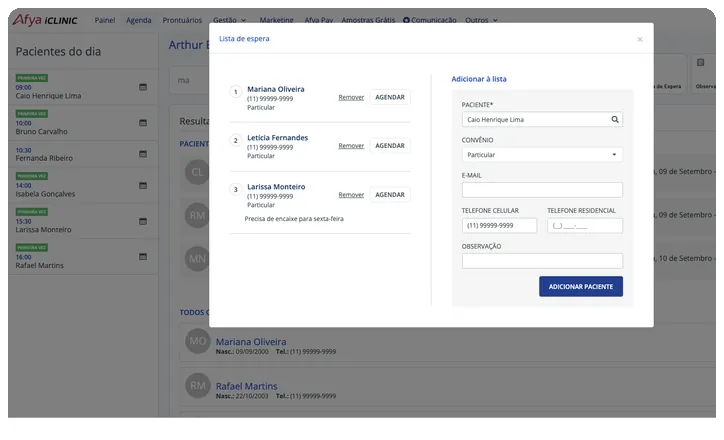Screen dimensions: 724x440
Task: Select Rafael Martins in Pacientes do dia
Action: tap(40, 265)
